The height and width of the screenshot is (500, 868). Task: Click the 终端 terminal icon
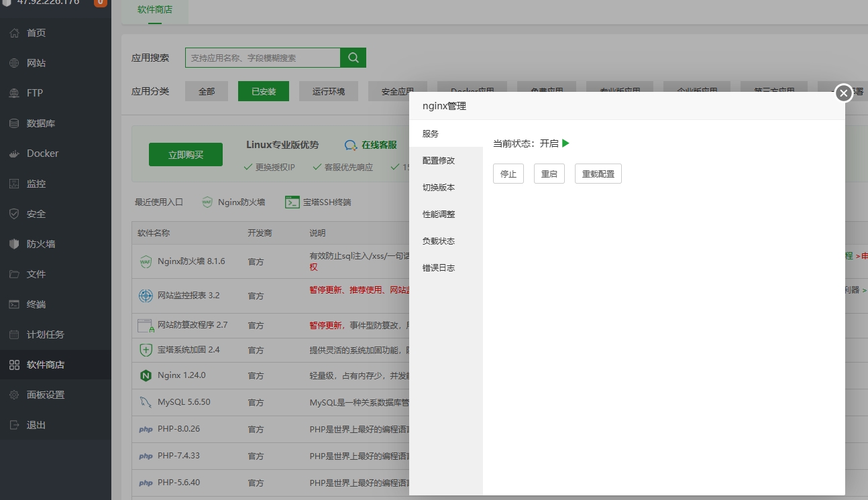pyautogui.click(x=14, y=304)
